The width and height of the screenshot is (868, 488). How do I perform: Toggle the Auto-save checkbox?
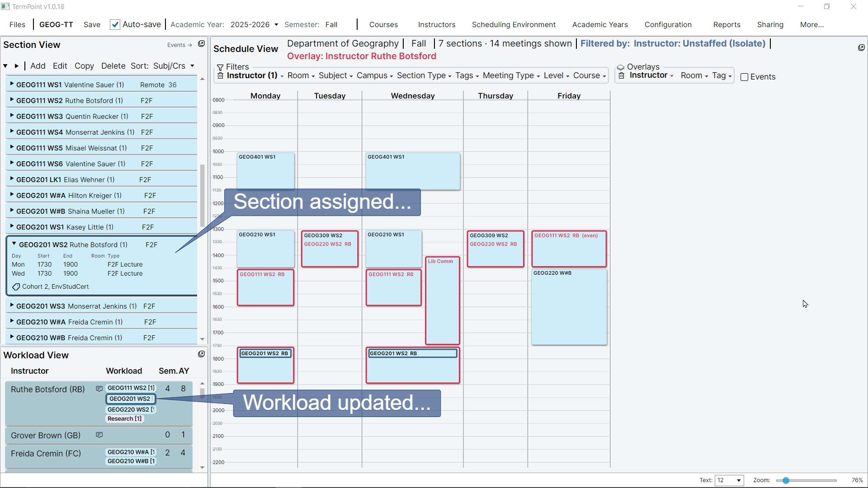click(x=115, y=24)
